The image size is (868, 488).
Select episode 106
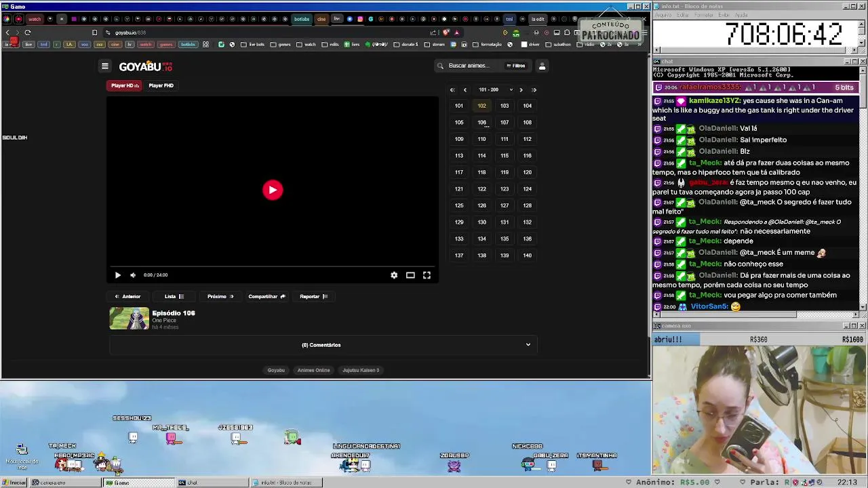(481, 123)
